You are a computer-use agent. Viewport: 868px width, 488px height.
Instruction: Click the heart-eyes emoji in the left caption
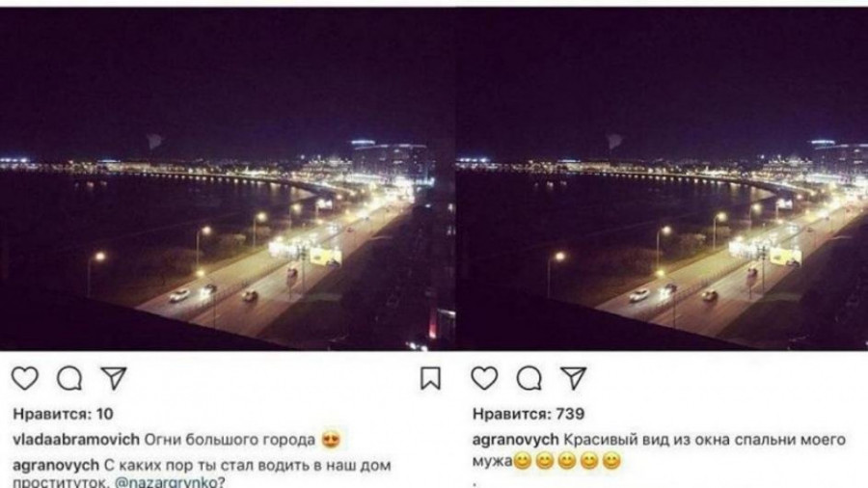331,441
